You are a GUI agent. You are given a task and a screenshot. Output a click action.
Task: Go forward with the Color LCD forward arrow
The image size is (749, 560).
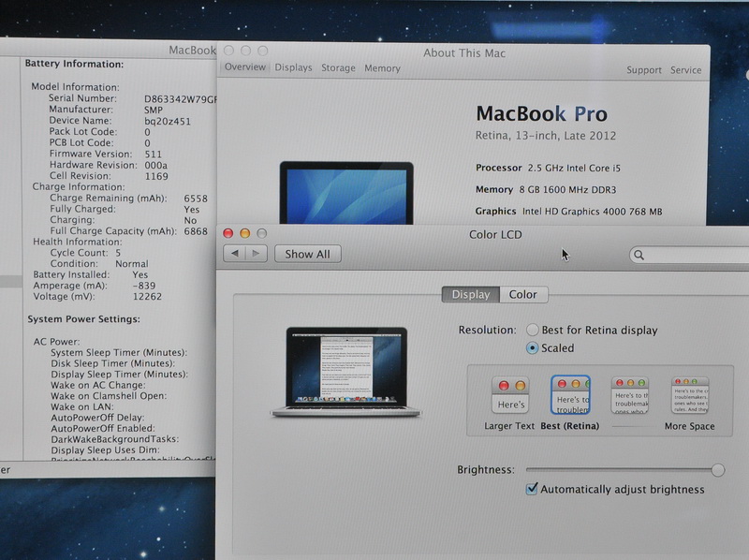(256, 254)
